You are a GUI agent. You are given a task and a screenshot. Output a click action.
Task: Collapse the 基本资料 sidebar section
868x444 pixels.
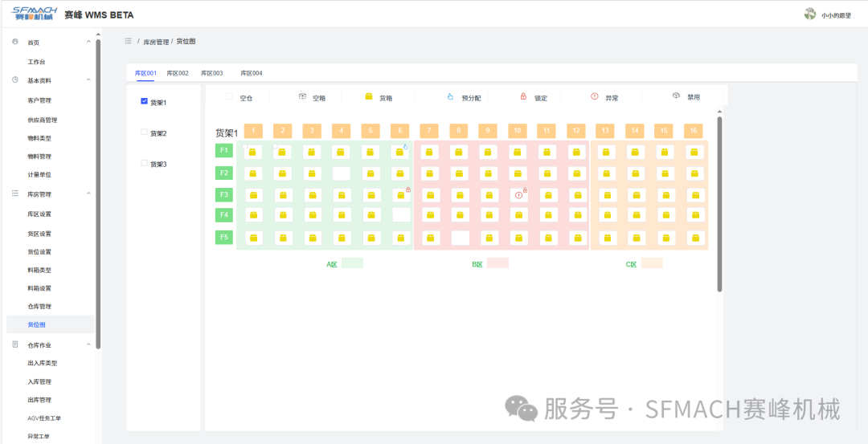pyautogui.click(x=88, y=80)
